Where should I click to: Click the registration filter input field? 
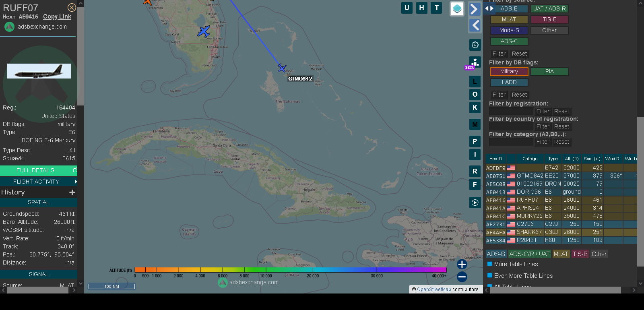511,111
